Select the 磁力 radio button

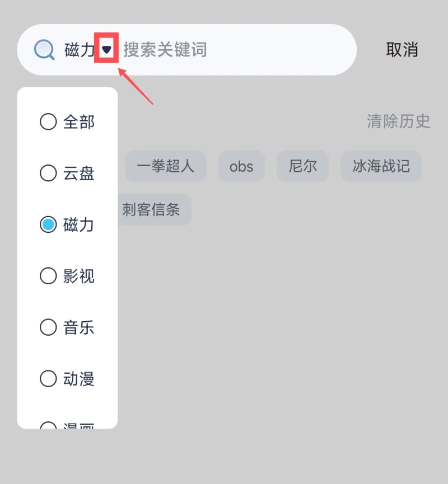click(x=48, y=224)
